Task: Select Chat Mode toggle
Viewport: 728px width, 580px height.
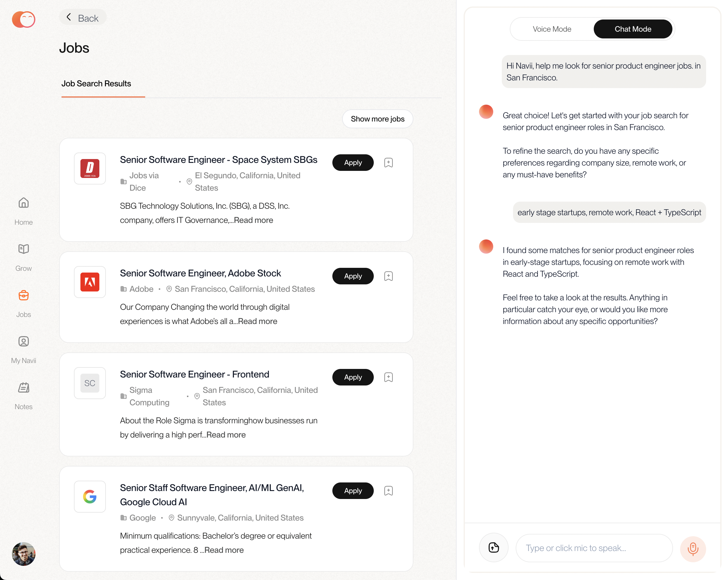Action: (632, 29)
